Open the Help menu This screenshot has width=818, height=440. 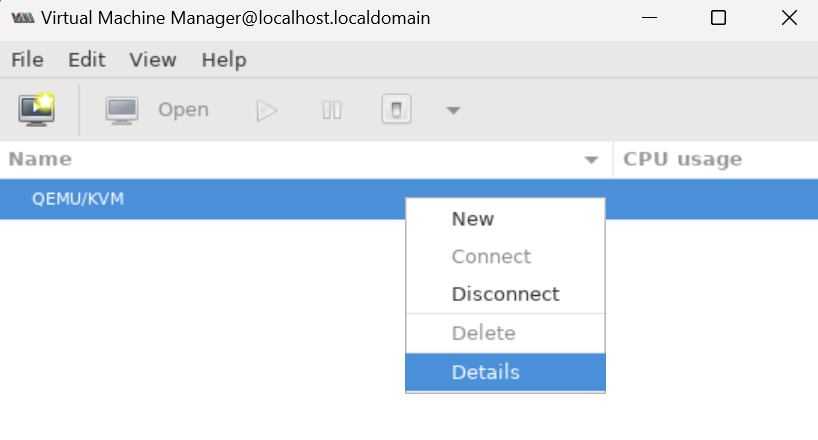(x=224, y=60)
